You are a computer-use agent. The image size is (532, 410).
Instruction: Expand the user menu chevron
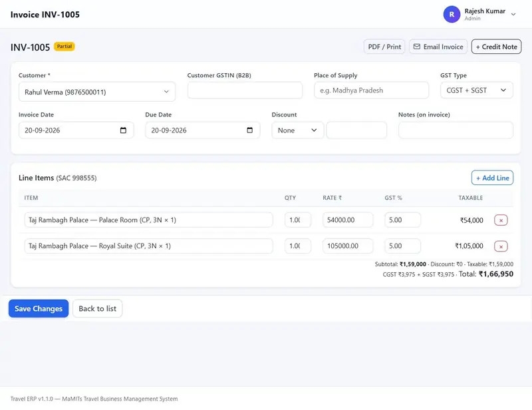pos(513,14)
